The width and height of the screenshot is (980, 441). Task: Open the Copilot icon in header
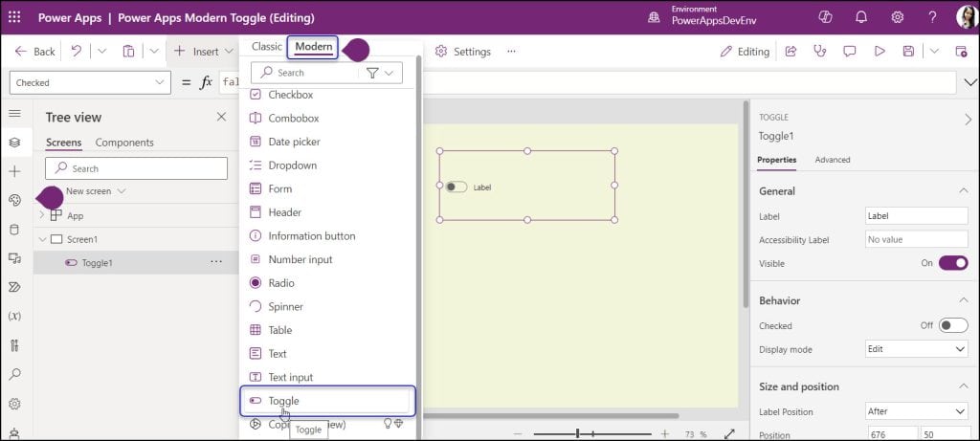(825, 17)
